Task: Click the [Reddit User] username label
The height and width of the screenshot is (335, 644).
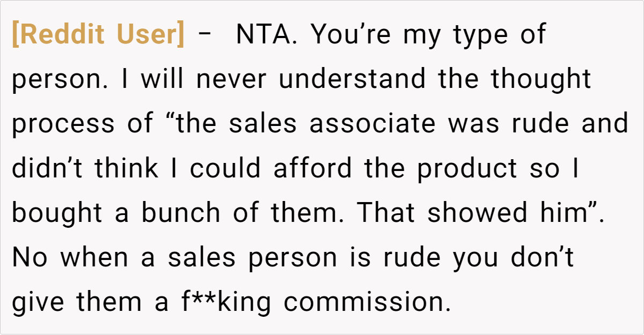Action: [x=98, y=35]
